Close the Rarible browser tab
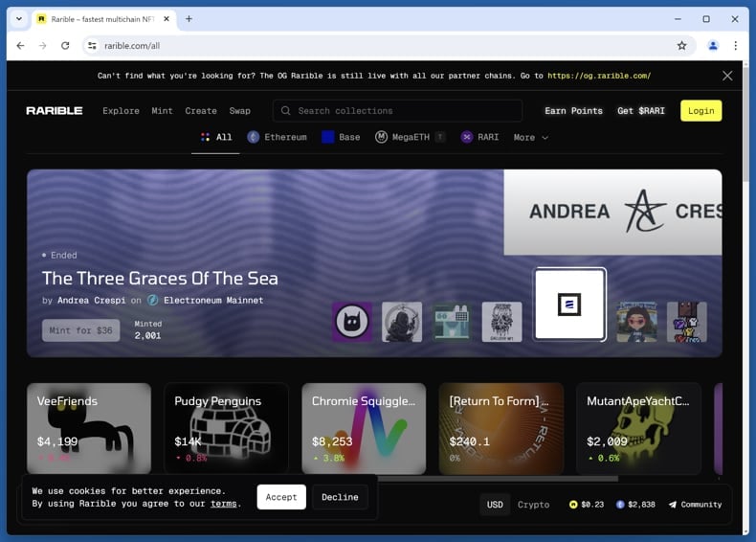The width and height of the screenshot is (756, 542). coord(167,19)
